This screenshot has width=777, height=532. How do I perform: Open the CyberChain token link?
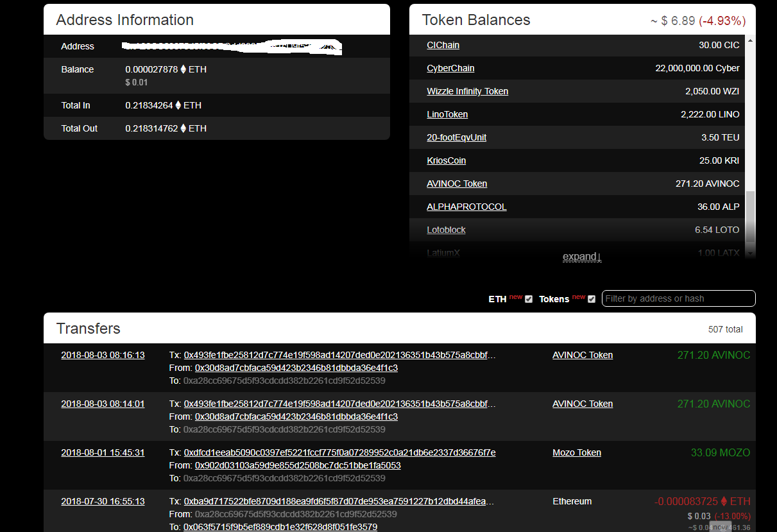click(450, 68)
